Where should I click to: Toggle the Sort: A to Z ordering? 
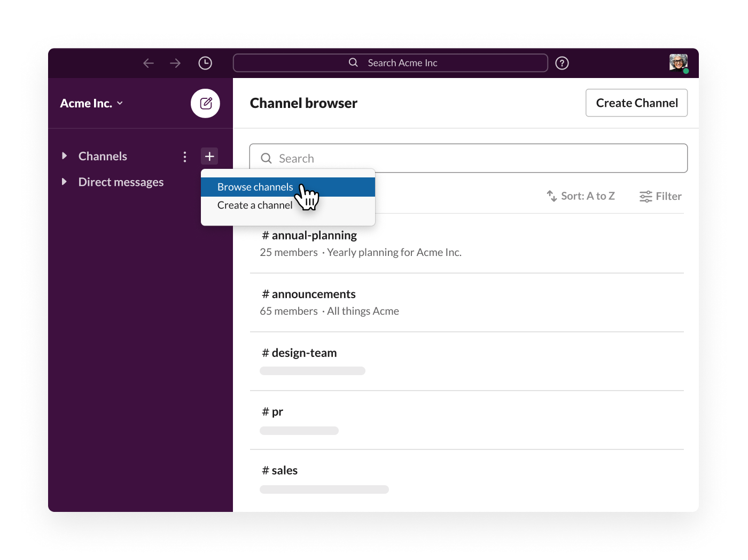(x=580, y=196)
